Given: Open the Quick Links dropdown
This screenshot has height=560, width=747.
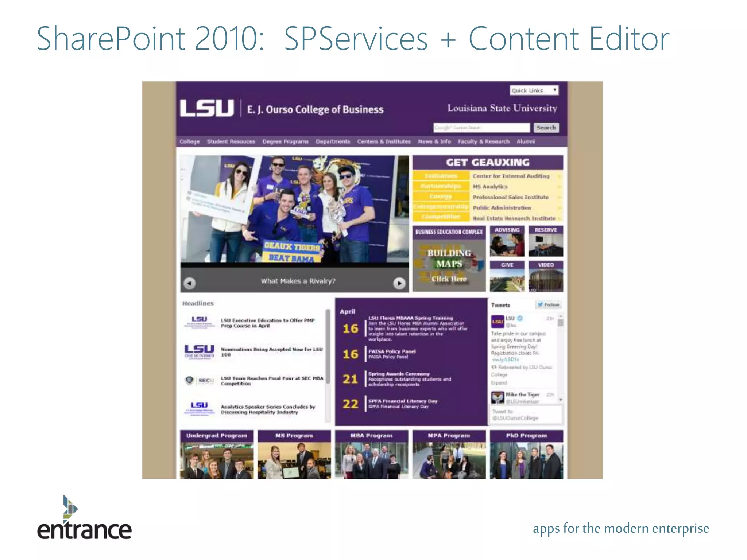Looking at the screenshot, I should [x=534, y=90].
